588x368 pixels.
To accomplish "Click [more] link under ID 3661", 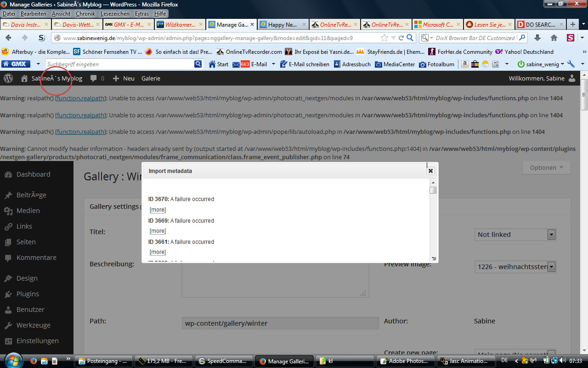I will (x=158, y=252).
